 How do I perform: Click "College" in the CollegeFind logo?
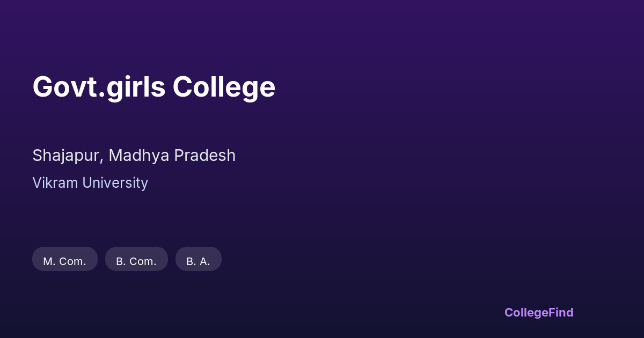click(x=526, y=312)
